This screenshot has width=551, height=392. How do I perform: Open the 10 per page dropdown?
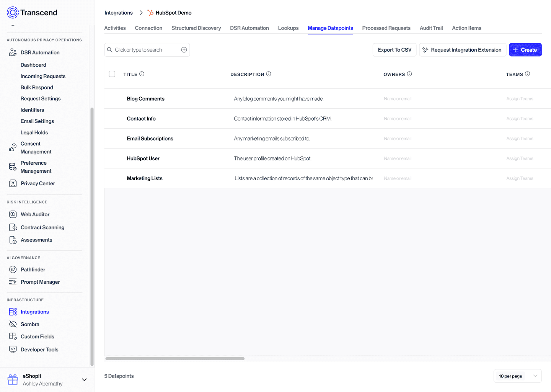tap(517, 376)
